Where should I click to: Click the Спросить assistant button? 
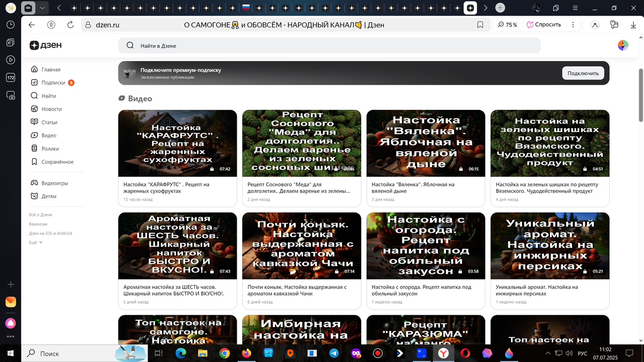[x=544, y=25]
